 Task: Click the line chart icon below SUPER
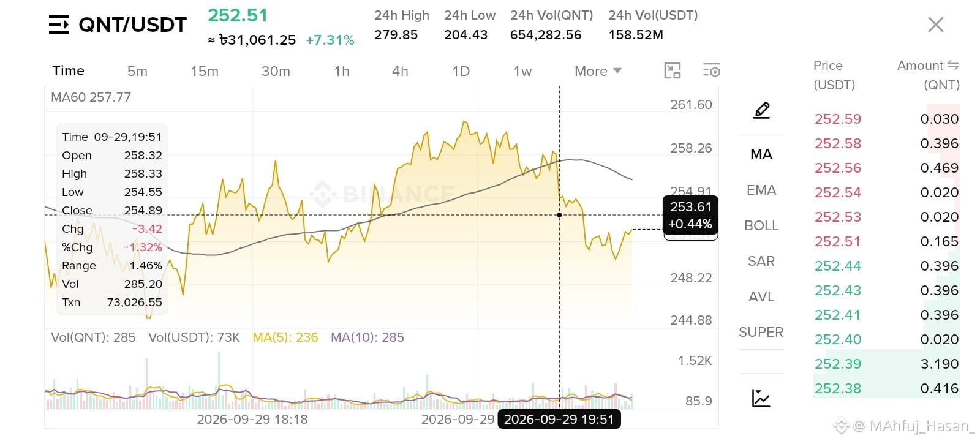tap(761, 398)
